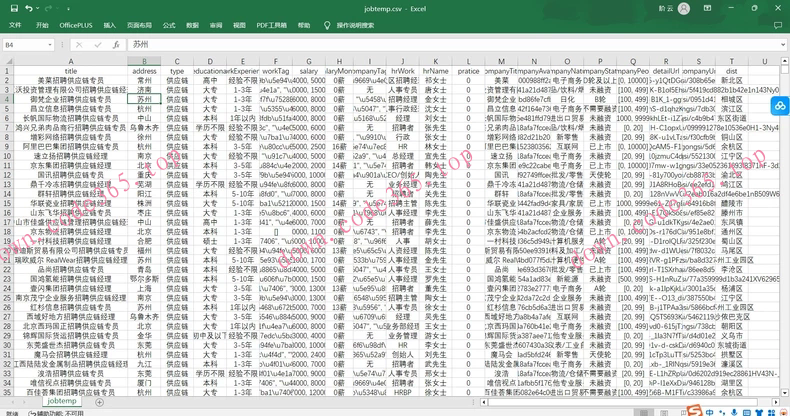Select column T header
The height and width of the screenshot is (416, 790).
[732, 61]
